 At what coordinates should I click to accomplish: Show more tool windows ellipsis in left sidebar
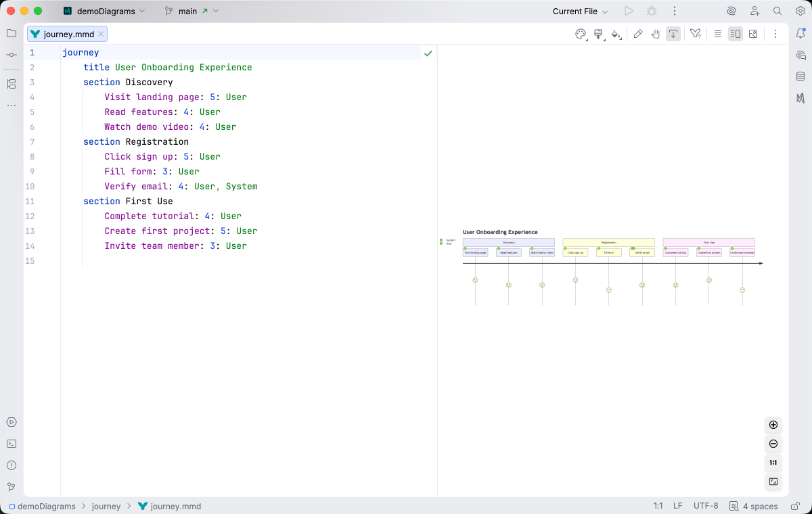[x=12, y=106]
